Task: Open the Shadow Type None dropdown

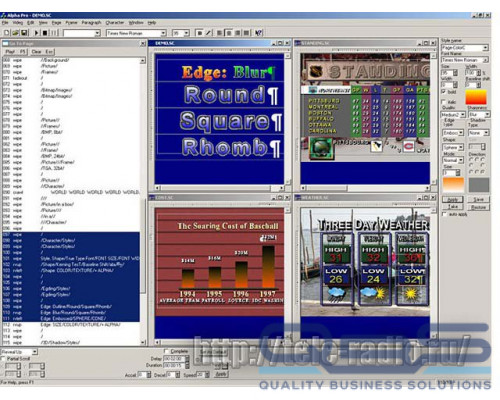Action: pyautogui.click(x=486, y=133)
